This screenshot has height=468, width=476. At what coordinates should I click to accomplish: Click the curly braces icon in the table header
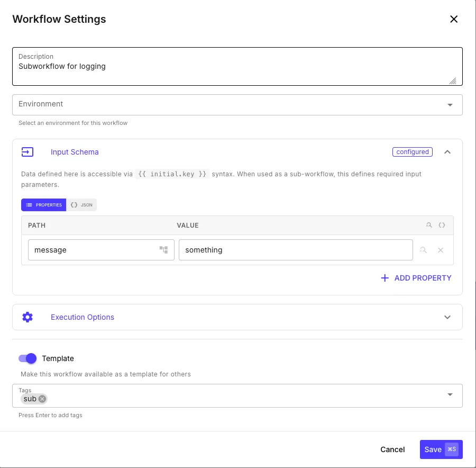[x=442, y=225]
